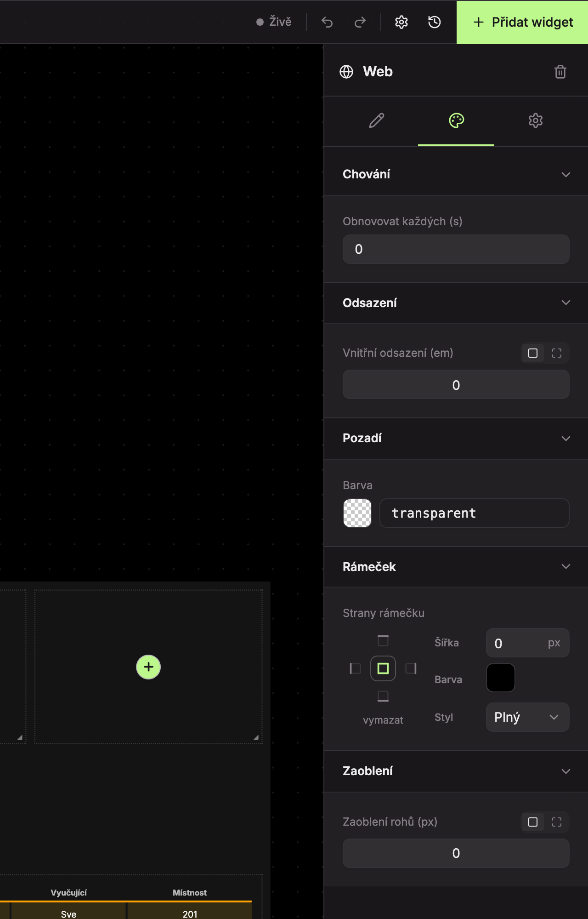Image resolution: width=588 pixels, height=919 pixels.
Task: Select per-corner mode for Zaoblení rohů
Action: click(557, 822)
